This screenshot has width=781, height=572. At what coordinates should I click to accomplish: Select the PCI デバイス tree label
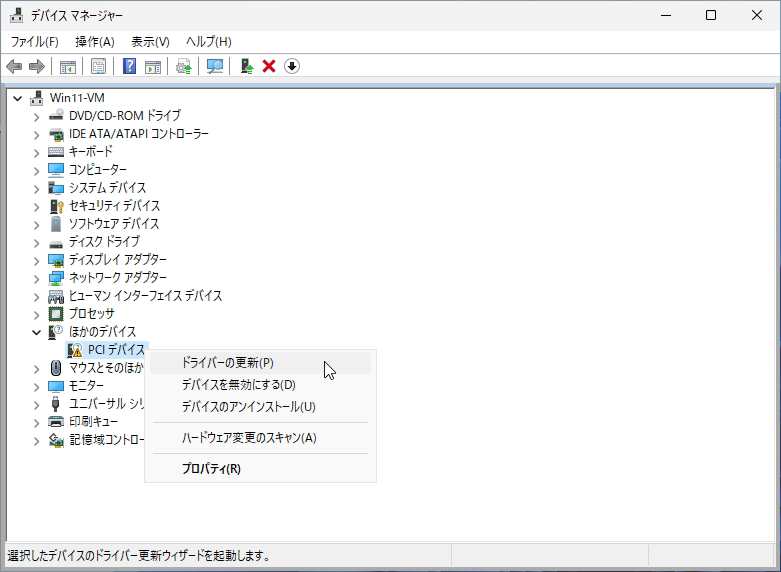coord(116,350)
